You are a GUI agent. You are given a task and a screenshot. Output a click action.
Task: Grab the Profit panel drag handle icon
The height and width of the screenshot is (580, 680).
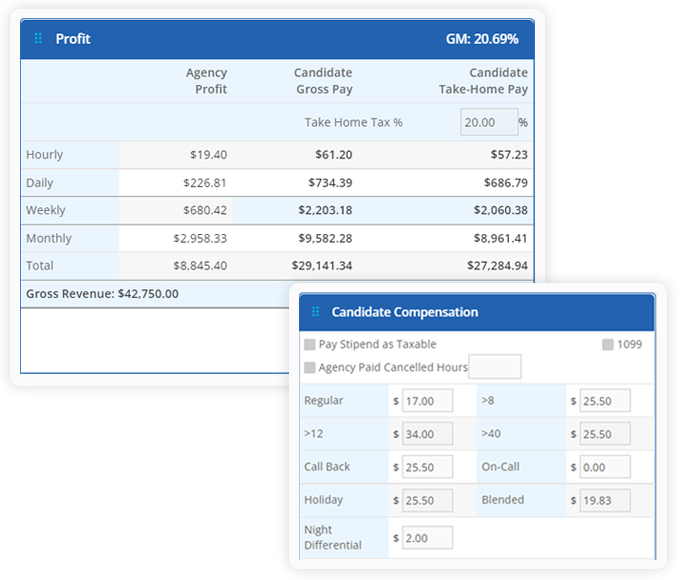coord(38,39)
